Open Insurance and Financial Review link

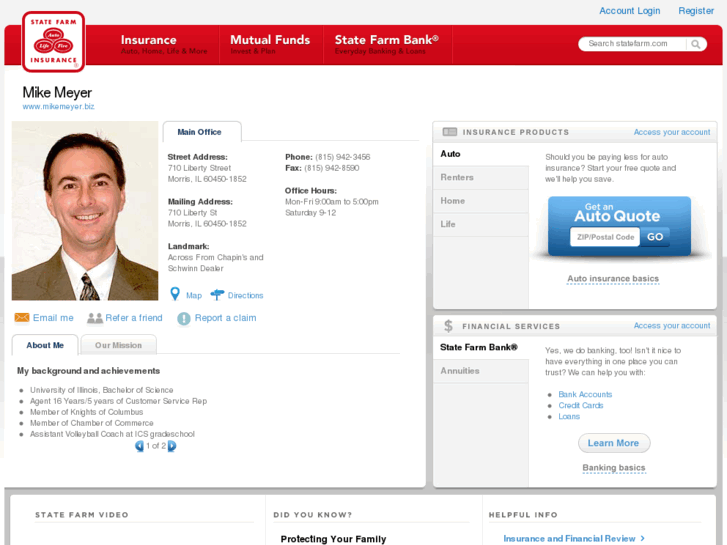574,539
